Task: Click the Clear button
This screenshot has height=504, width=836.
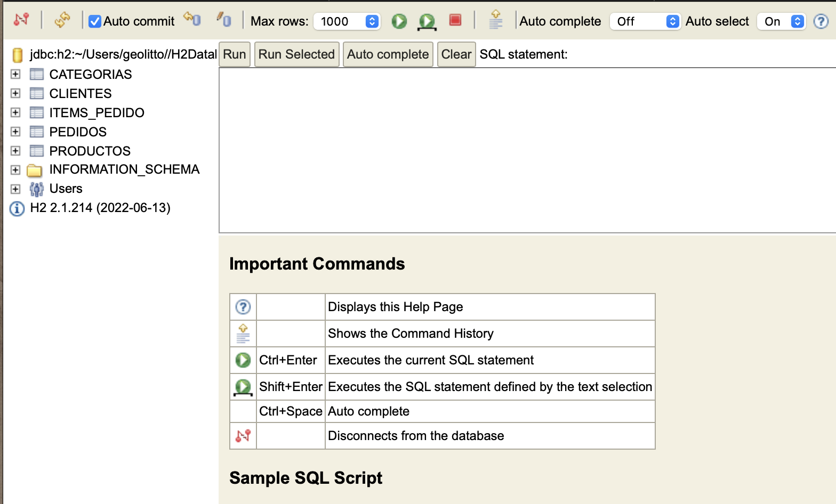Action: click(x=456, y=54)
